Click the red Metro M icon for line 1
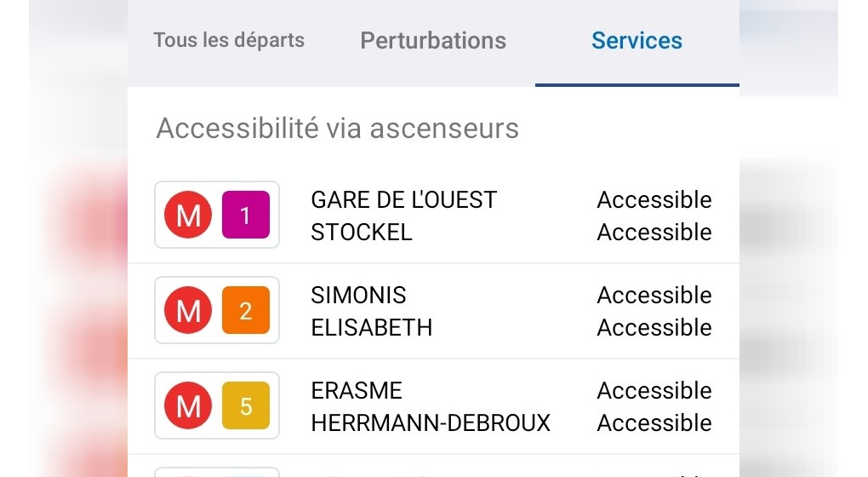The image size is (868, 477). pos(188,216)
